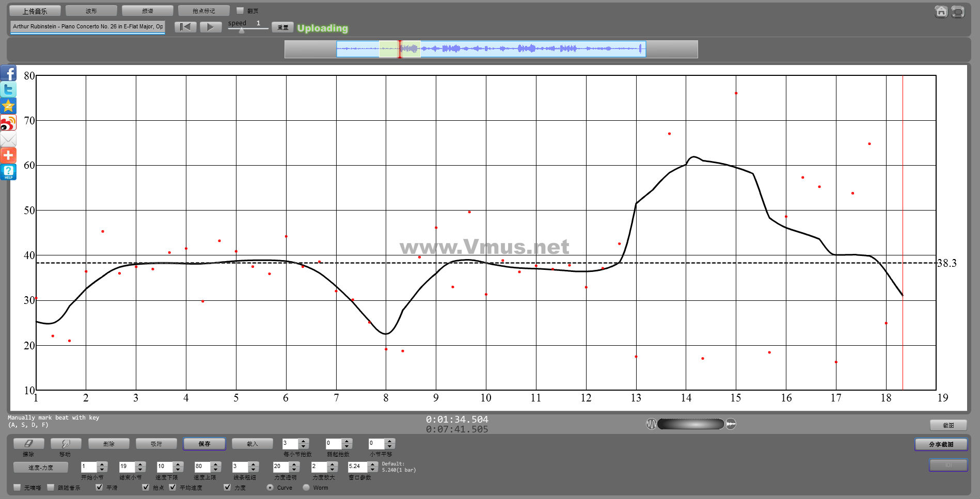
Task: Decrease the 结束小节 end bar value
Action: click(140, 470)
